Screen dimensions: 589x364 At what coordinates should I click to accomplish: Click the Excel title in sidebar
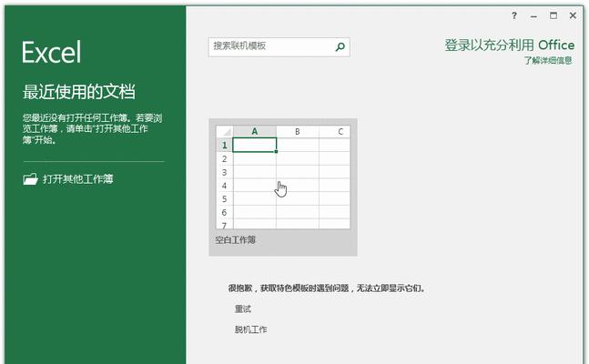51,52
